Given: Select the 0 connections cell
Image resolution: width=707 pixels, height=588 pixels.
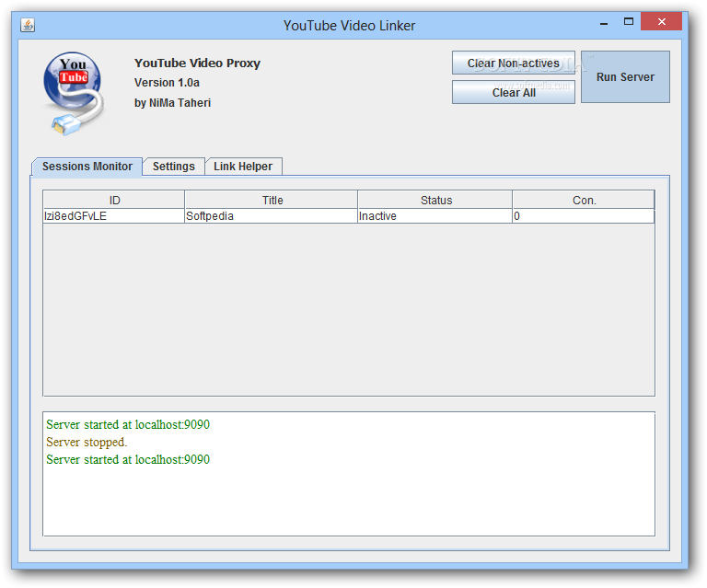Looking at the screenshot, I should tap(584, 216).
